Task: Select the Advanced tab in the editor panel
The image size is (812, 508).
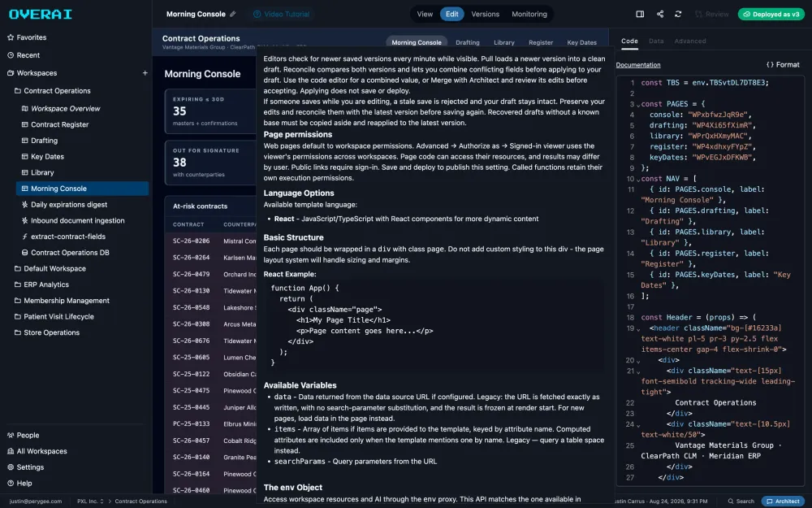Action: tap(689, 41)
